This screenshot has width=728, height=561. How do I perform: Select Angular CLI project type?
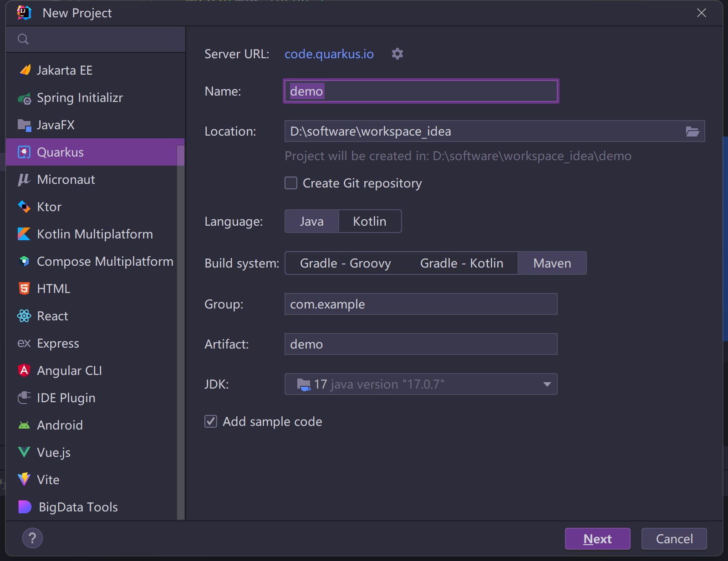click(91, 370)
